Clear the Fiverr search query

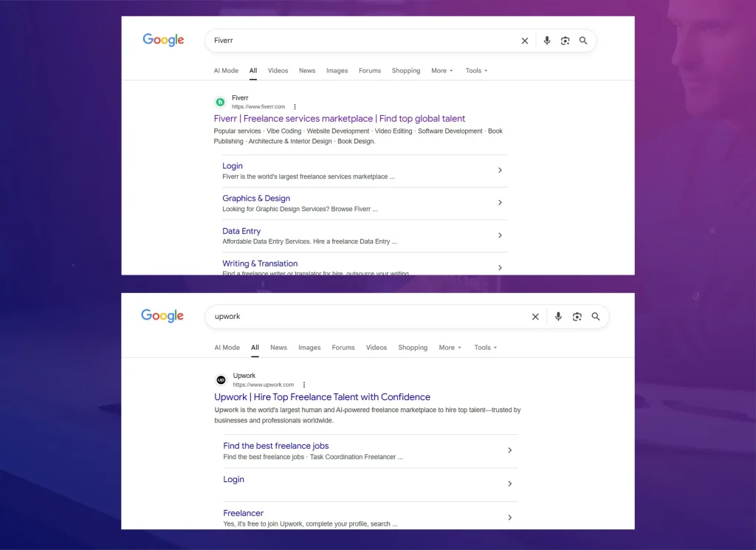525,41
